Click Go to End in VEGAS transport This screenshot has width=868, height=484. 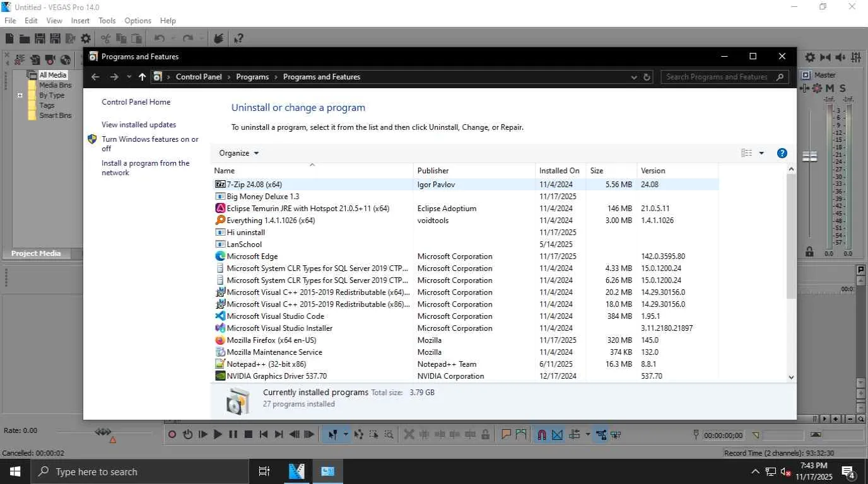pyautogui.click(x=279, y=434)
